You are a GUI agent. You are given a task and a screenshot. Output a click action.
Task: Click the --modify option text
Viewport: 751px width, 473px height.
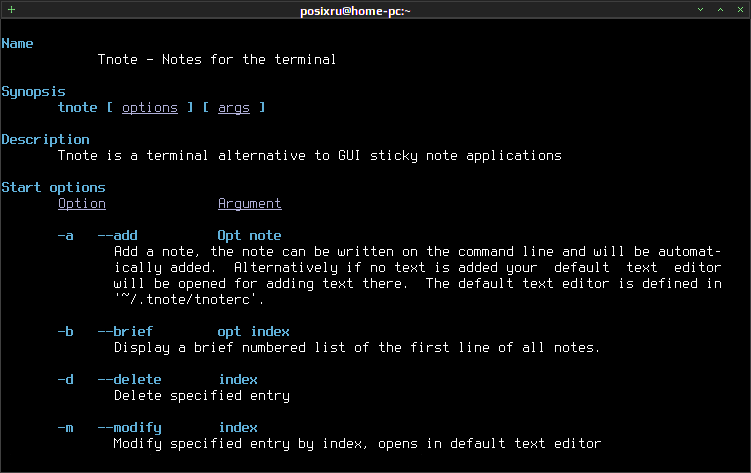coord(129,428)
